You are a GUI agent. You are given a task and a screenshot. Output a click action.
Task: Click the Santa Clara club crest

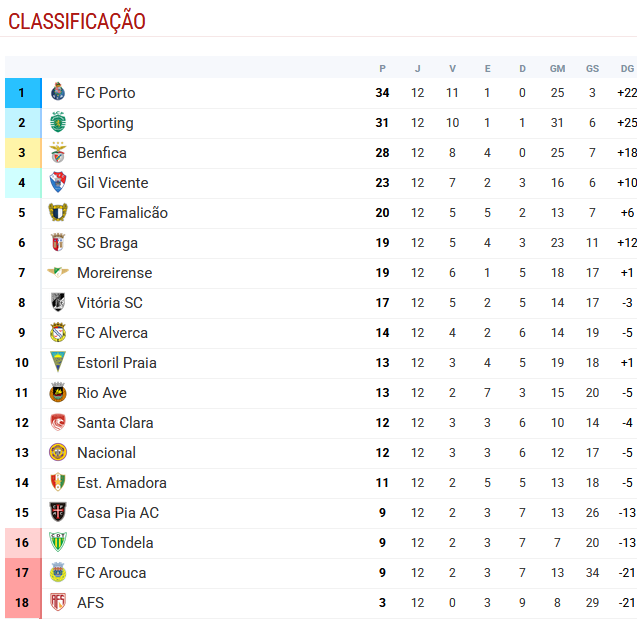click(x=58, y=423)
